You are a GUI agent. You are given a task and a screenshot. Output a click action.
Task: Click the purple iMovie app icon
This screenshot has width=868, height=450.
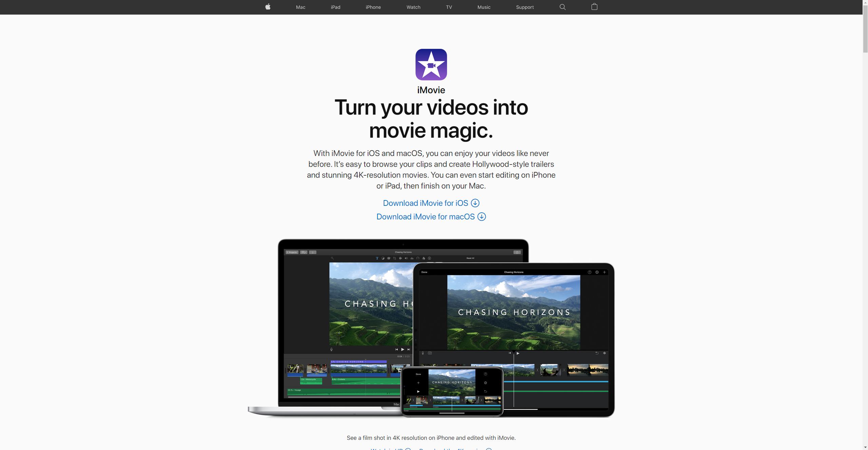point(431,64)
